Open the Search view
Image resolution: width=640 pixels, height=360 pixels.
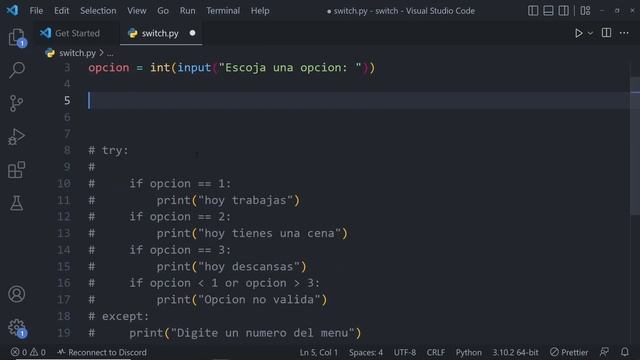point(17,70)
